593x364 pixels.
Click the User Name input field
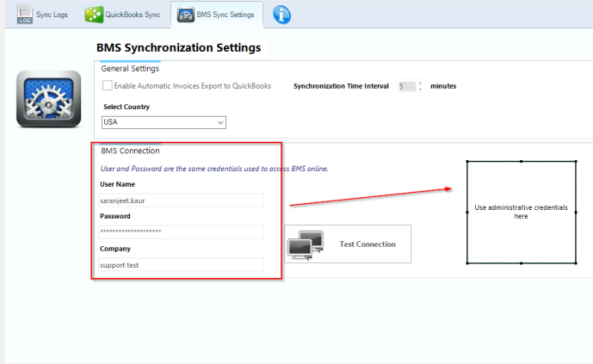[x=181, y=200]
